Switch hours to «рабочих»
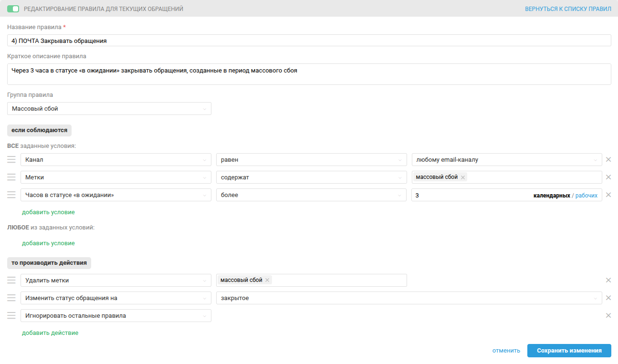The height and width of the screenshot is (364, 618). (587, 196)
